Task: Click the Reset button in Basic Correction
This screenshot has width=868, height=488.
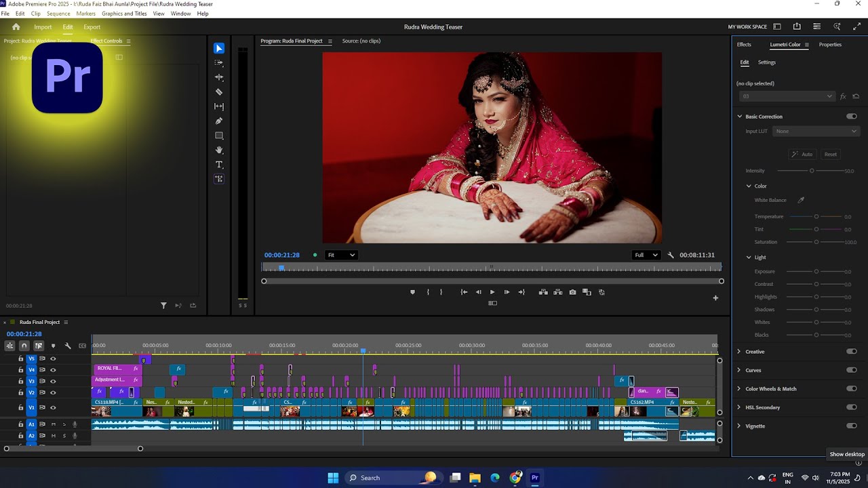Action: [x=831, y=155]
